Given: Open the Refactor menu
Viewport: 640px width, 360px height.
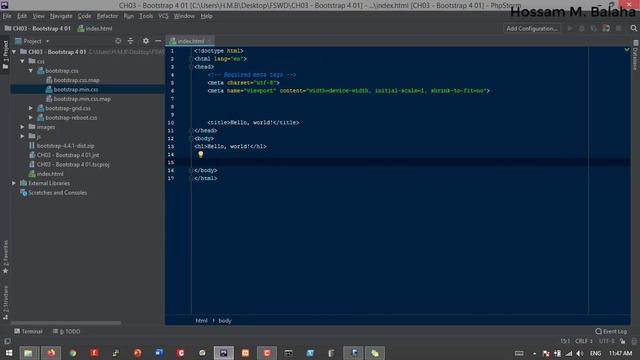Looking at the screenshot, I should pyautogui.click(x=107, y=16).
